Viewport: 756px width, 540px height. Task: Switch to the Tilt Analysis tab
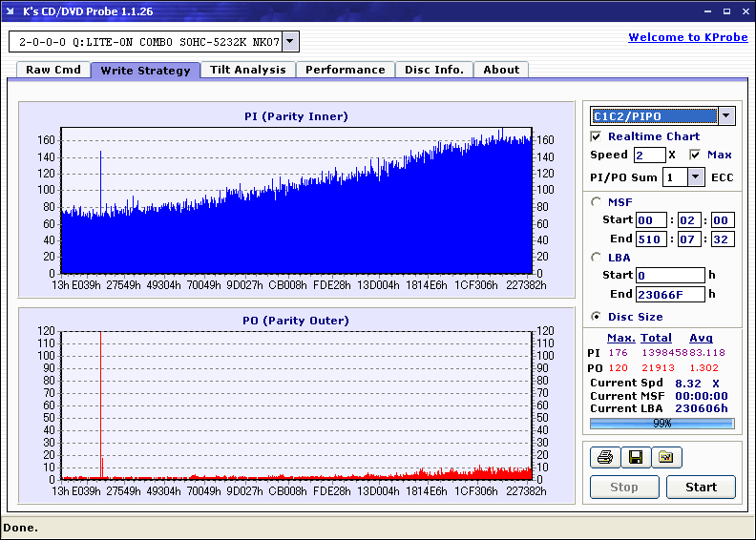[x=247, y=70]
